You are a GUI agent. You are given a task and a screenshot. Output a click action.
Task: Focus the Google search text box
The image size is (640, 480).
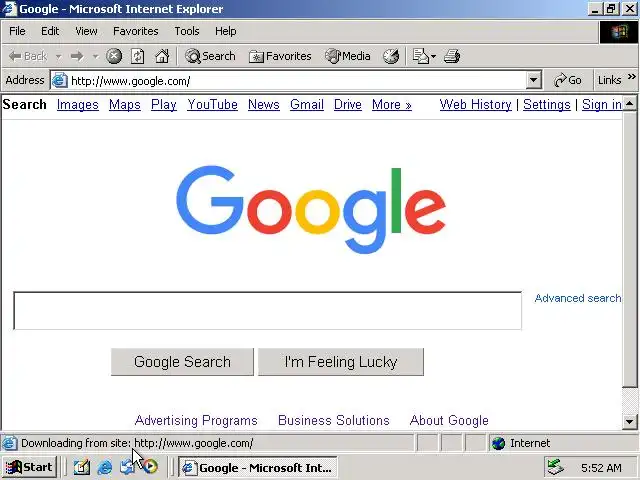tap(267, 311)
